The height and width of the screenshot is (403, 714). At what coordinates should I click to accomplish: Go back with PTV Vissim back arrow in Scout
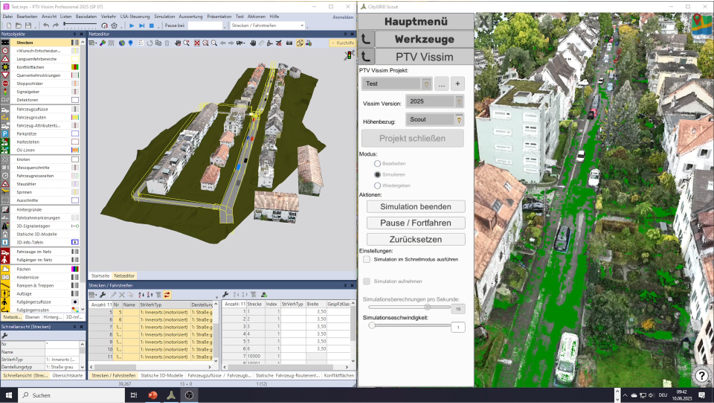point(366,57)
